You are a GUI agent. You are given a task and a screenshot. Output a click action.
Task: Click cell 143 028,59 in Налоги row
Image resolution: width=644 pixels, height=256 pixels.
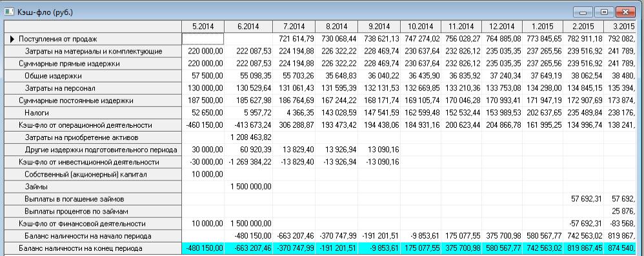pos(336,113)
